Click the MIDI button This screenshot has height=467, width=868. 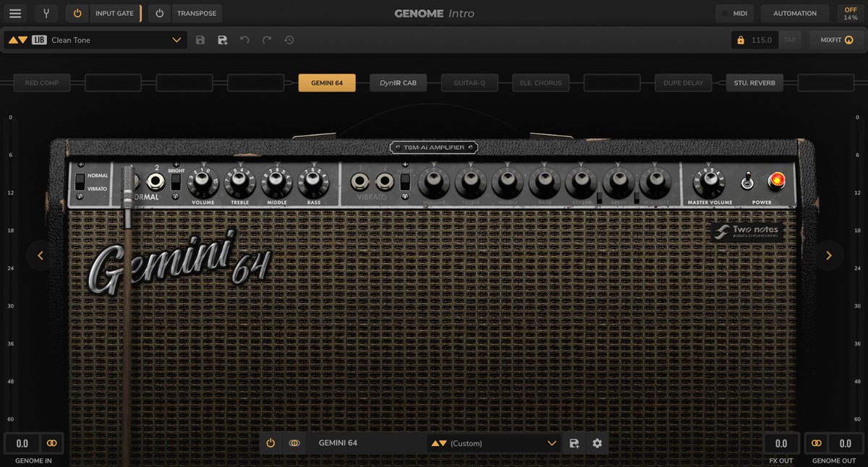point(734,13)
